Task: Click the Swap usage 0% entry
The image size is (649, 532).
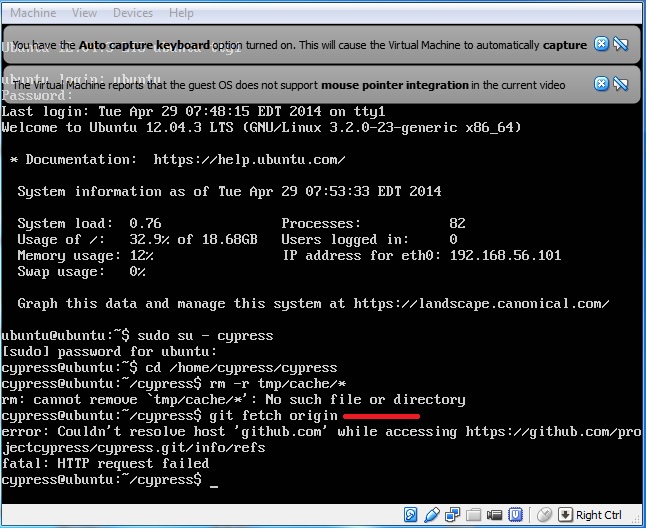Action: click(x=81, y=272)
